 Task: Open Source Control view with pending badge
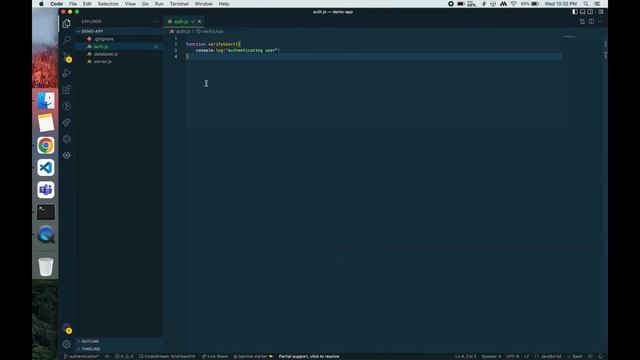click(x=67, y=57)
